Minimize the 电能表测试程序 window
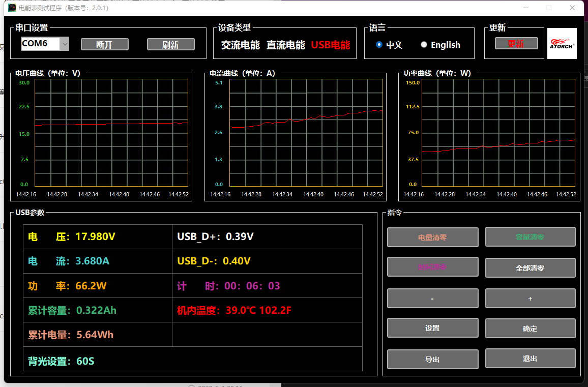This screenshot has width=588, height=387. 526,8
